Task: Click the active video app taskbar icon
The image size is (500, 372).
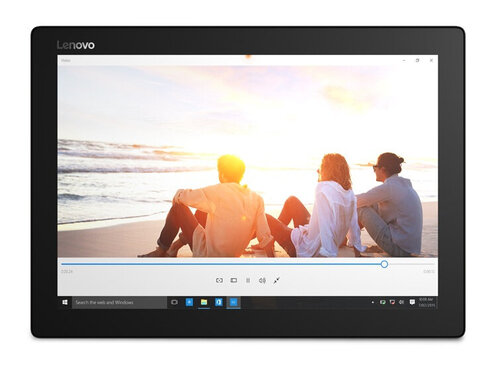Action: pos(233,302)
